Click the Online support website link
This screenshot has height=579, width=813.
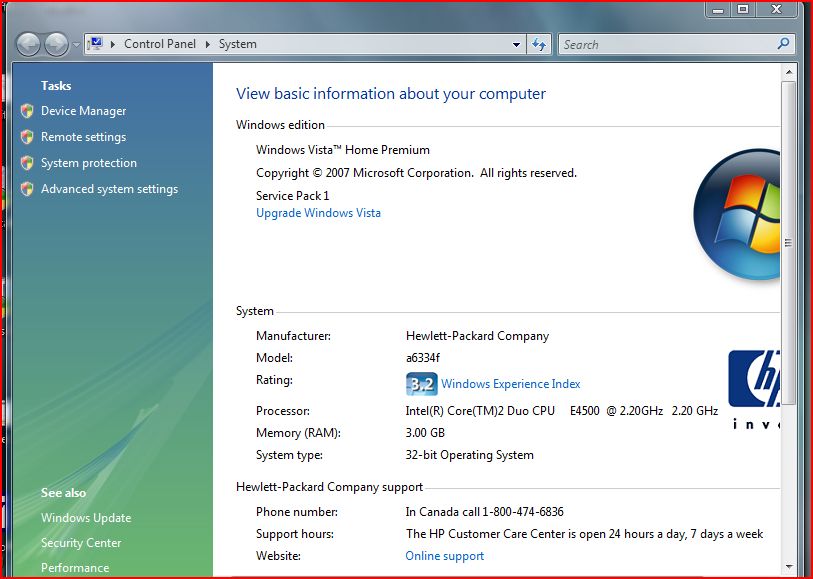pos(444,556)
